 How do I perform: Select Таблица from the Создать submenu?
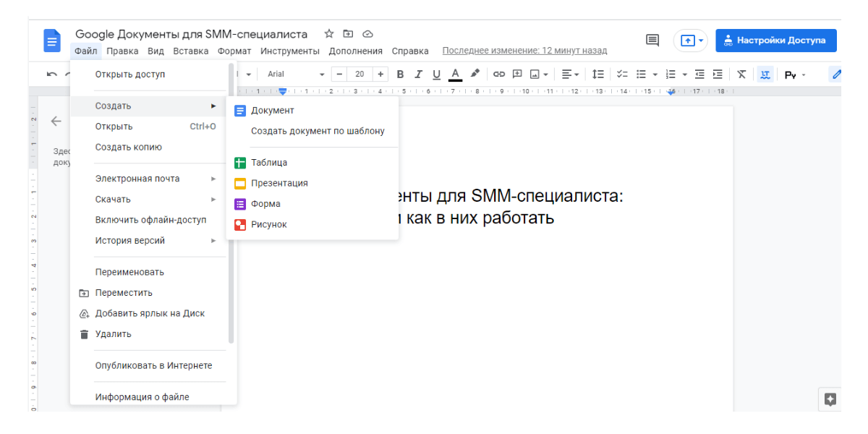click(269, 163)
